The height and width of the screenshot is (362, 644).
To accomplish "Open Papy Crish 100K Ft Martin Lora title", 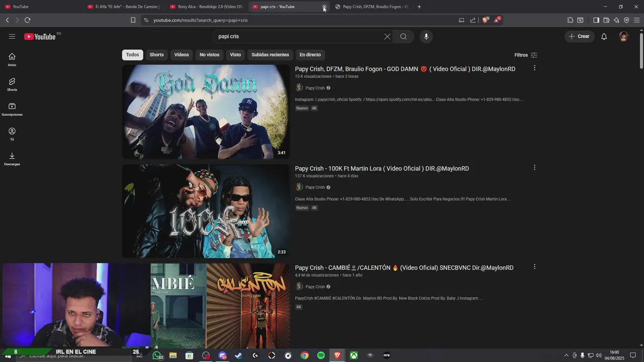I will point(382,168).
